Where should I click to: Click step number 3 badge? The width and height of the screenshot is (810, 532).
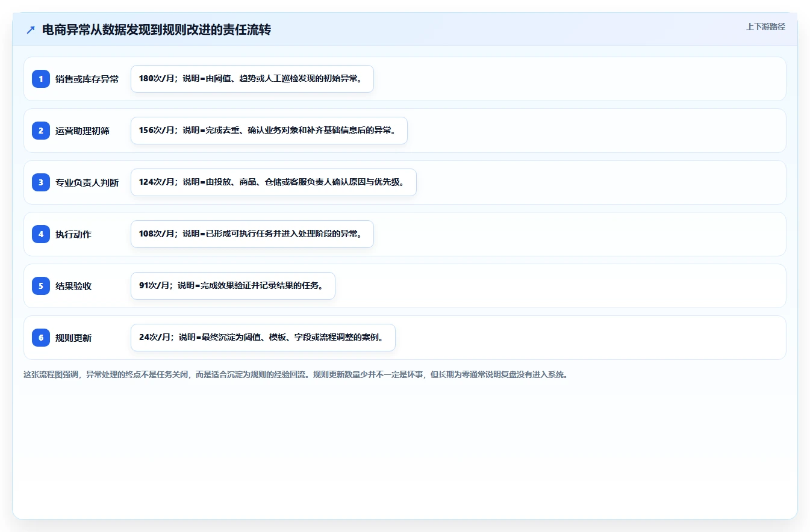41,182
